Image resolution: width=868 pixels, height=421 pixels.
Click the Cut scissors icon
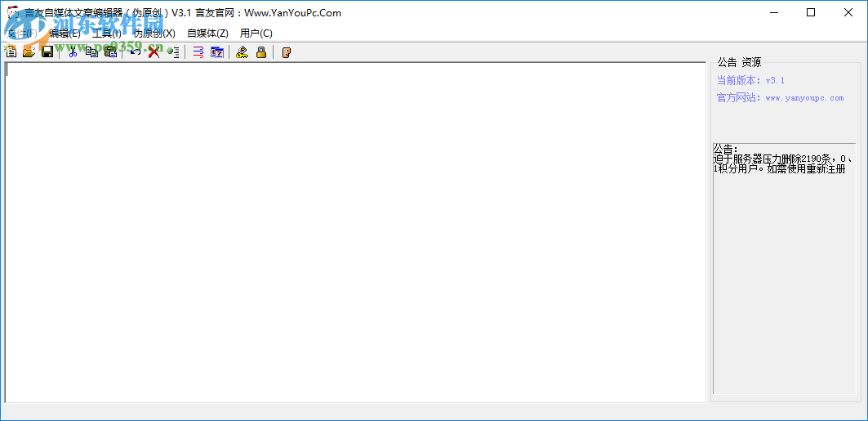[73, 52]
